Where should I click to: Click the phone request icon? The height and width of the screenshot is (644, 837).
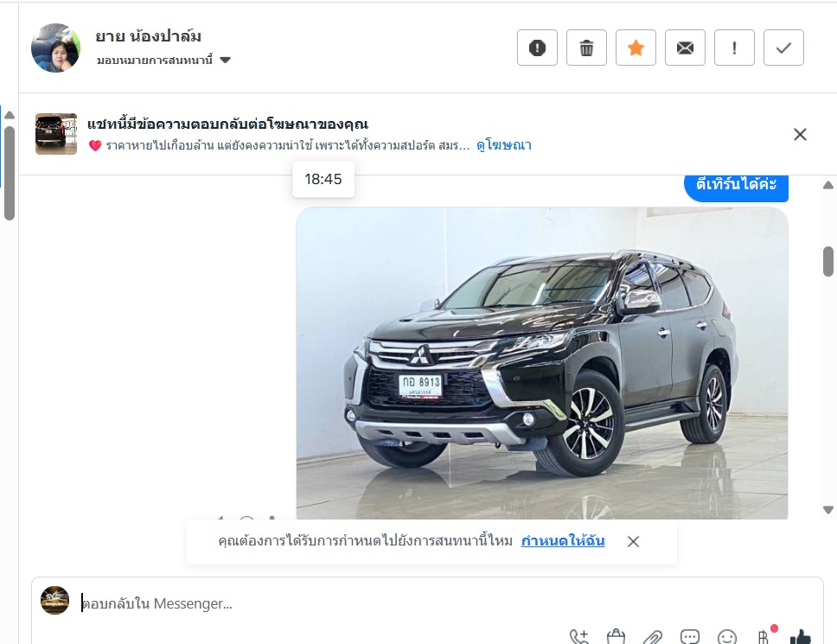[579, 636]
